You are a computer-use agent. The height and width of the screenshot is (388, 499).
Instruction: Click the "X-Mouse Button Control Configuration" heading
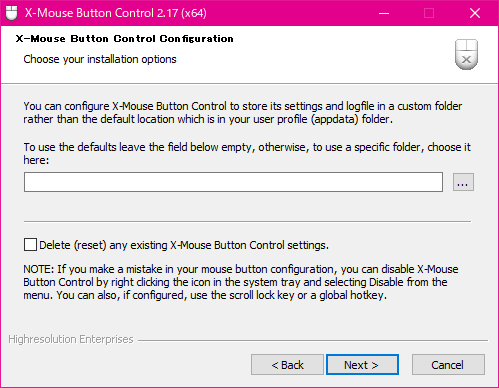click(124, 39)
